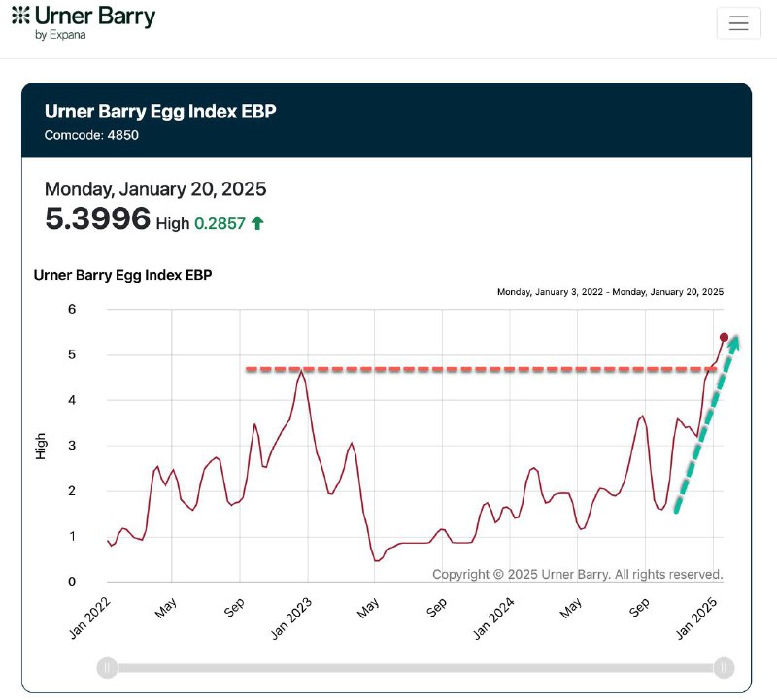Click the y-axis title High
The width and height of the screenshot is (777, 700).
40,446
